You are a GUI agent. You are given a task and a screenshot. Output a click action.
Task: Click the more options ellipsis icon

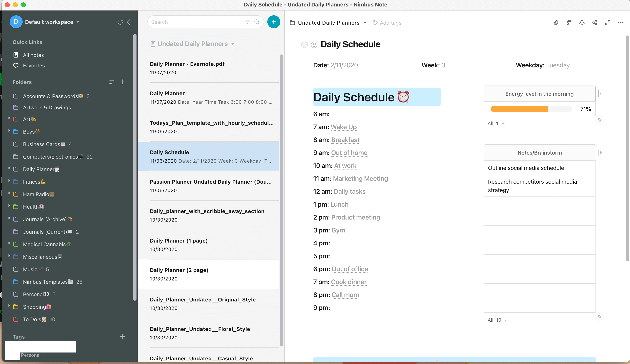click(x=621, y=23)
